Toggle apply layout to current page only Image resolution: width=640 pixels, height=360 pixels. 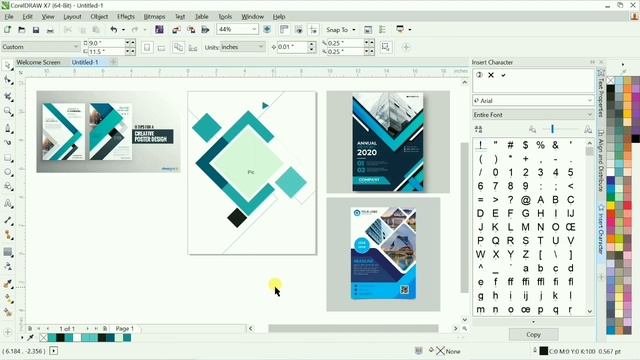[193, 47]
